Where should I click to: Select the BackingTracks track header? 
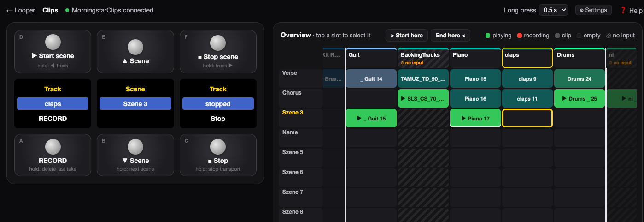pos(423,58)
